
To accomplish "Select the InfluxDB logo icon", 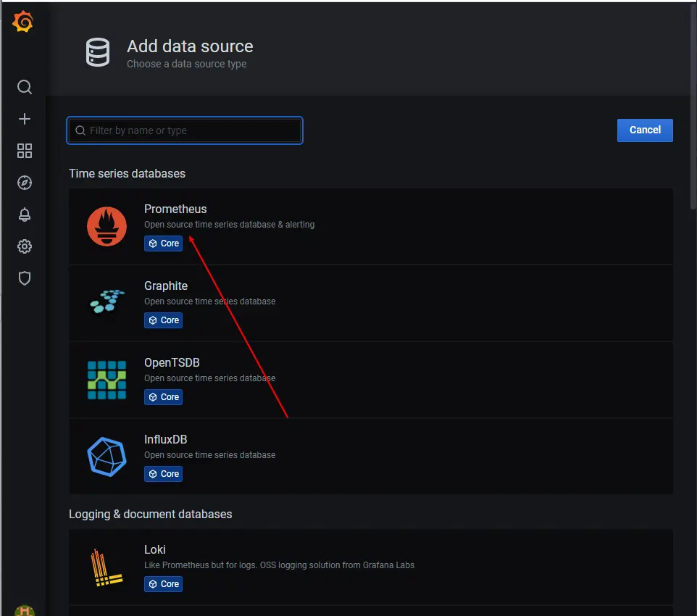I will pyautogui.click(x=107, y=457).
